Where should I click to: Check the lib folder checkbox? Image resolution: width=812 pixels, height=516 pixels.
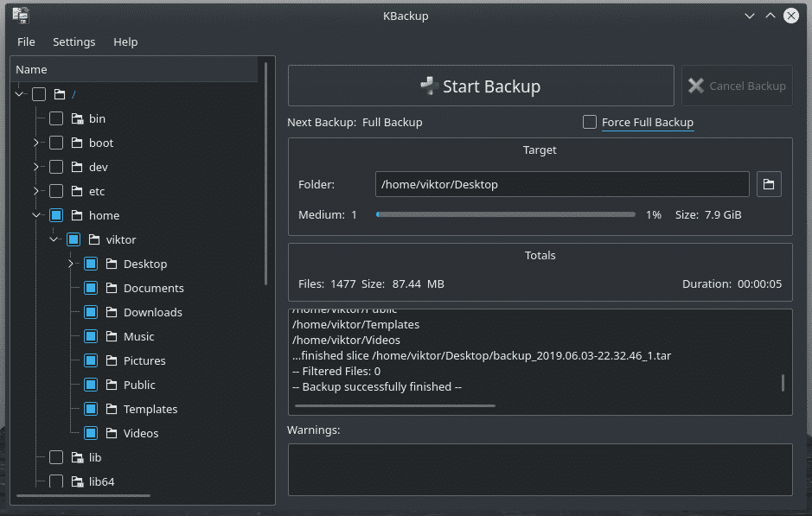click(x=56, y=457)
